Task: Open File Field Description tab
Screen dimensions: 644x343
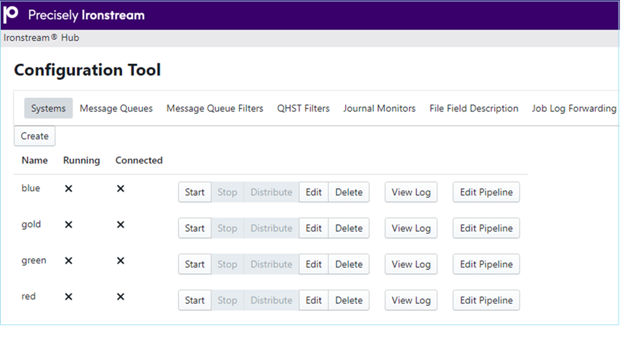Action: click(x=474, y=108)
